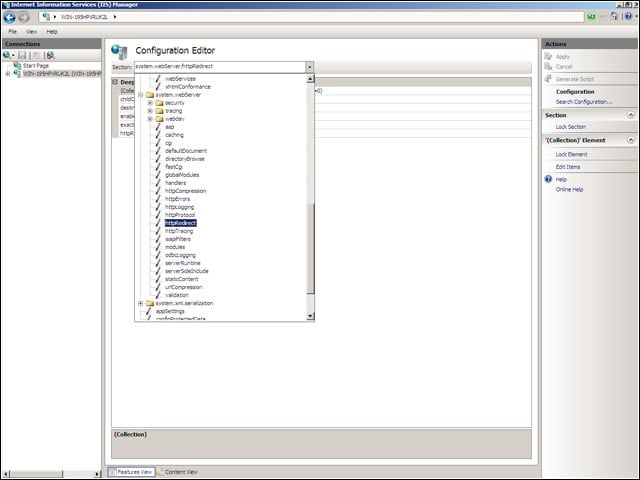640x480 pixels.
Task: Expand the tracing node in section tree
Action: click(150, 111)
